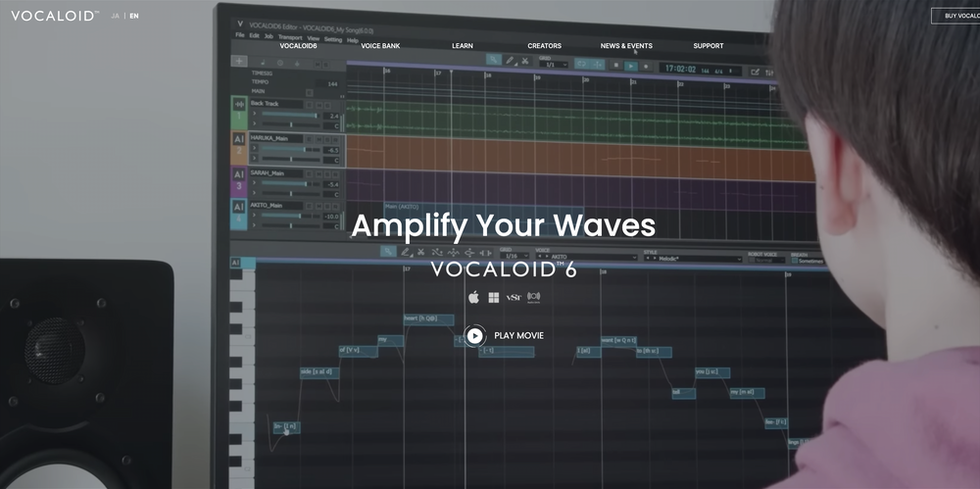The image size is (980, 489).
Task: Click the add track plus button
Action: pos(238,61)
